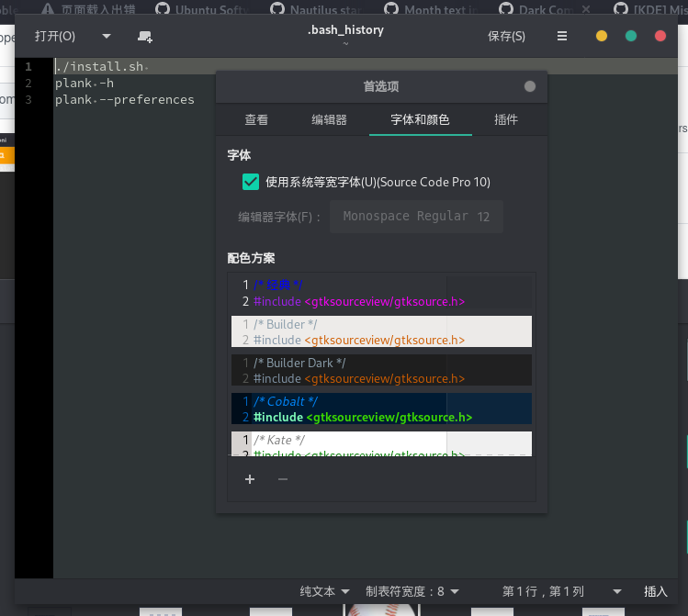This screenshot has height=616, width=688.
Task: Click the line plank -h in editor
Action: pos(85,84)
